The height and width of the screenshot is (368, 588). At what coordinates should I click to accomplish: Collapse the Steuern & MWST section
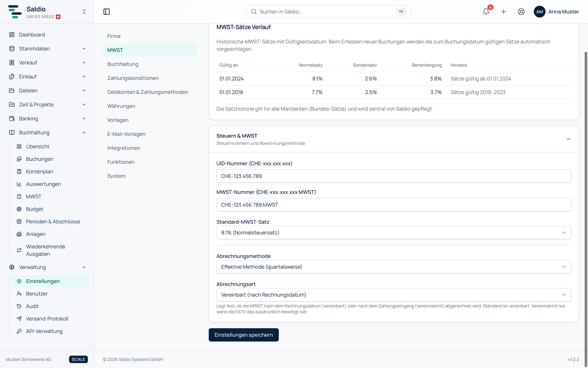coord(568,139)
